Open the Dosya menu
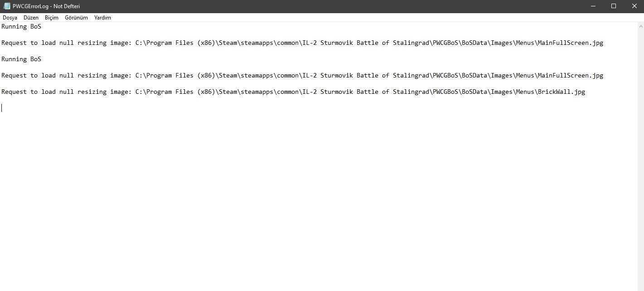 point(10,18)
